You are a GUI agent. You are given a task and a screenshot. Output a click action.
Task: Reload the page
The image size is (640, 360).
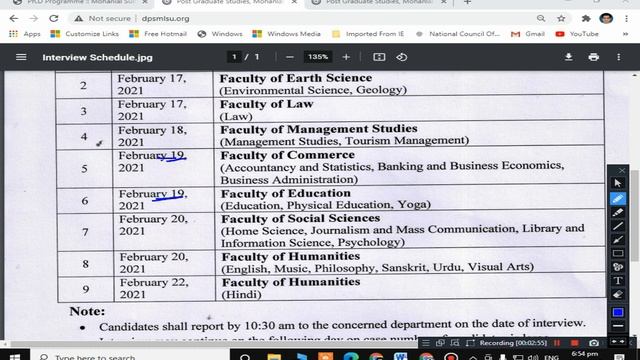click(53, 18)
